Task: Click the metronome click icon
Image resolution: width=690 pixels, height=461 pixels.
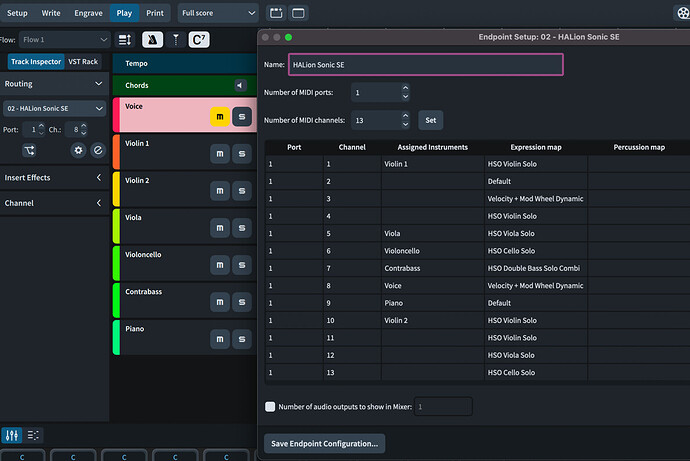Action: (152, 40)
